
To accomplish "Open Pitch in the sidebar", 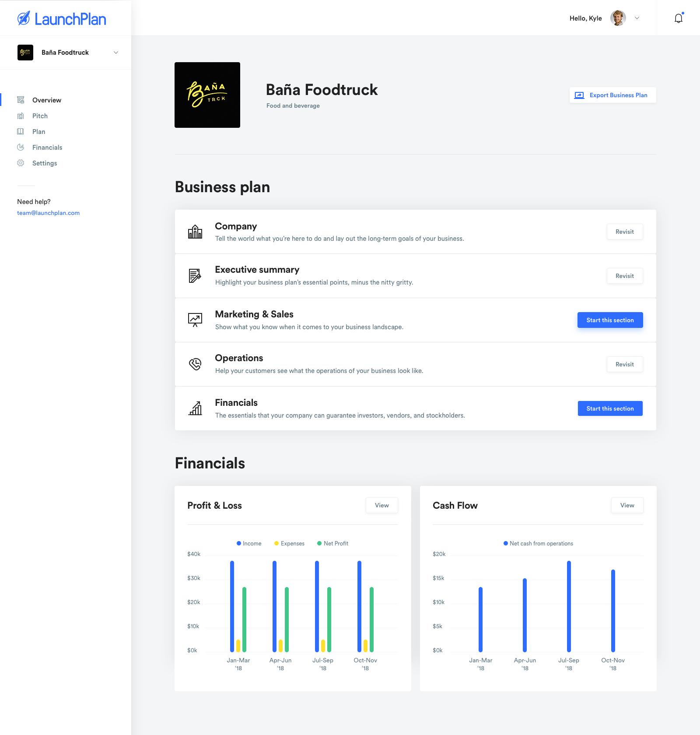I will 40,116.
